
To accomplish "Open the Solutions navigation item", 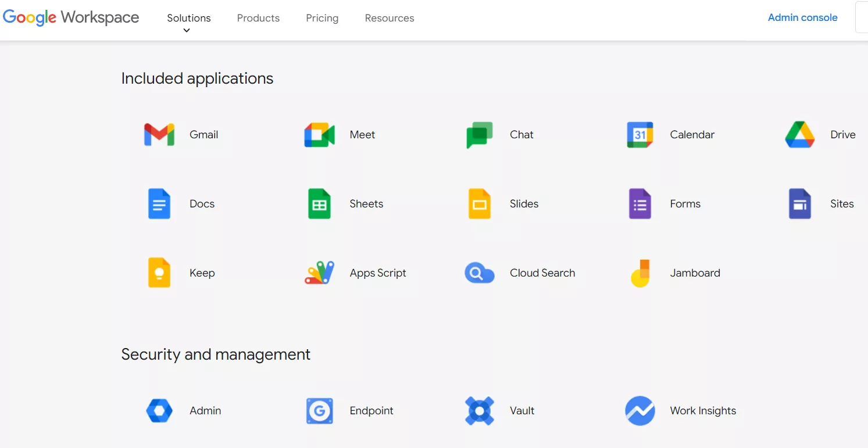I will (x=189, y=18).
